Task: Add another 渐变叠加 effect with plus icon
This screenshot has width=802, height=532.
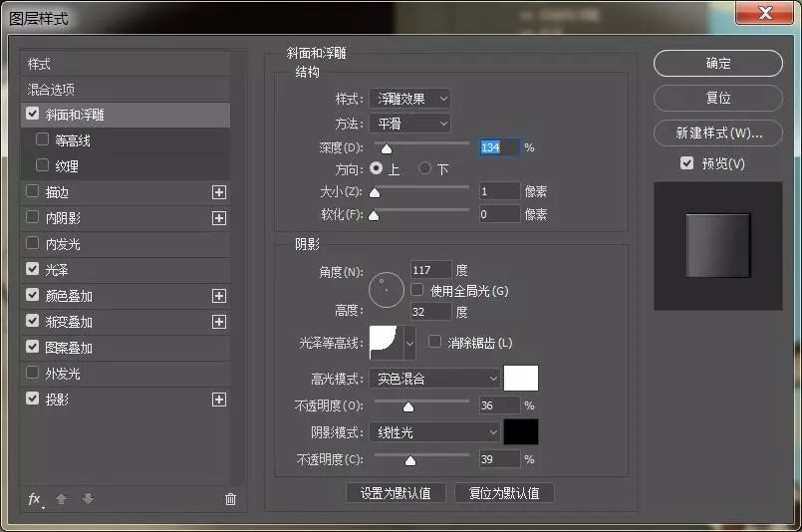Action: 219,322
